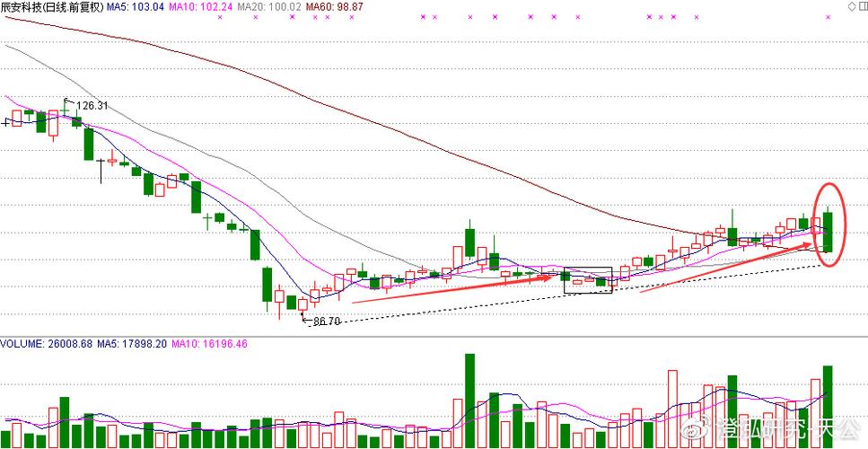The height and width of the screenshot is (449, 868).
Task: Click the first magenta x marker at top
Action: click(220, 17)
